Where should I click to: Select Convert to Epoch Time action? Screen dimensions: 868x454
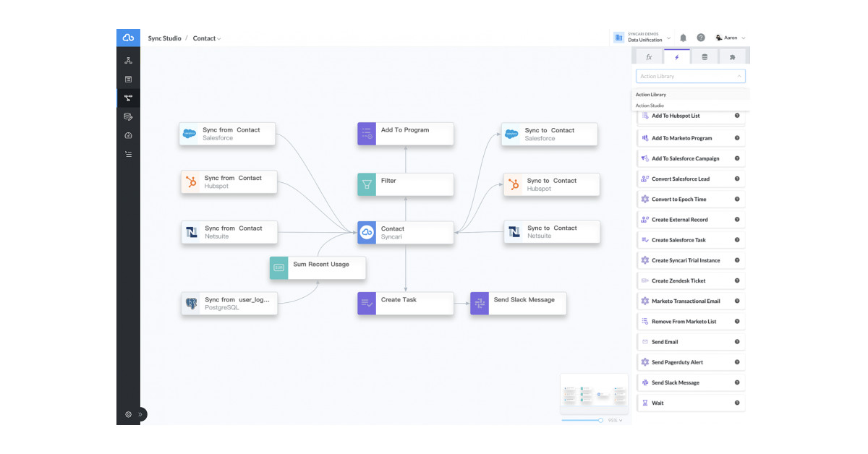(691, 199)
